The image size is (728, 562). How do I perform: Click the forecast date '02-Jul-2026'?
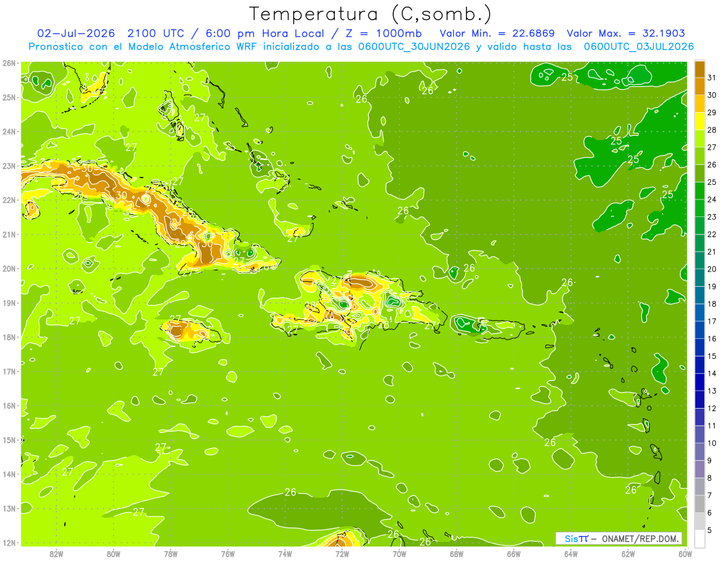coord(75,33)
